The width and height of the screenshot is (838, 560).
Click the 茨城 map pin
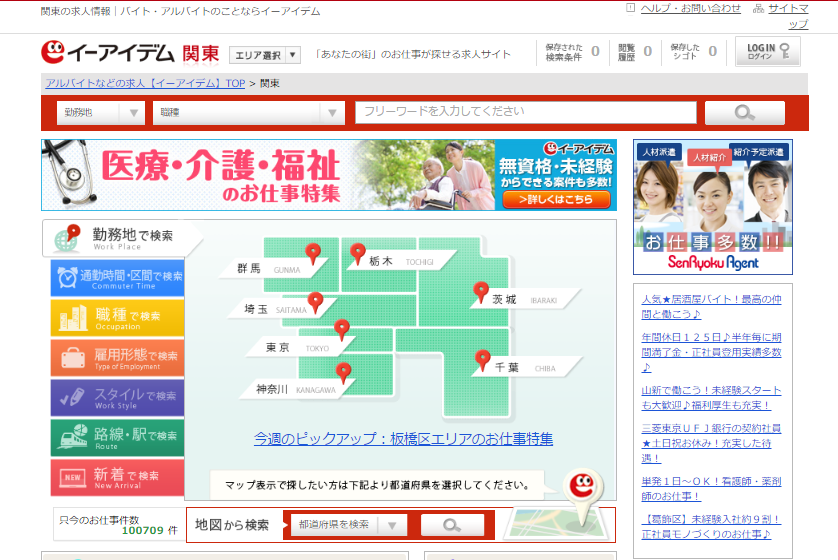tap(481, 292)
